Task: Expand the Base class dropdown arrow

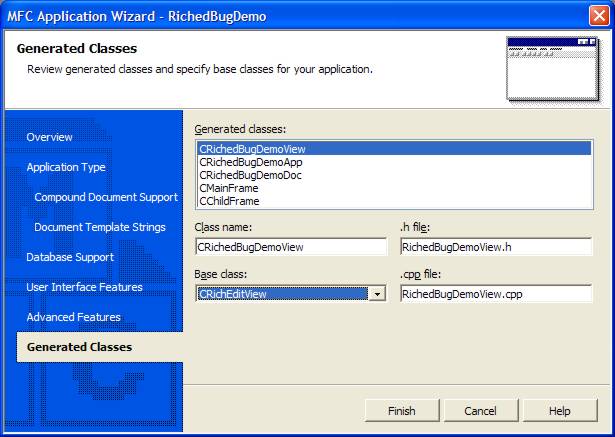Action: click(x=377, y=294)
